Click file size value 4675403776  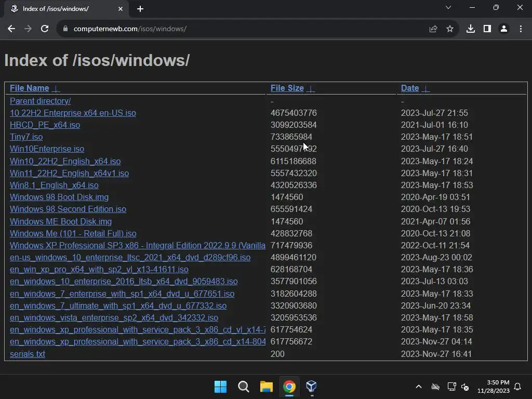tap(294, 113)
